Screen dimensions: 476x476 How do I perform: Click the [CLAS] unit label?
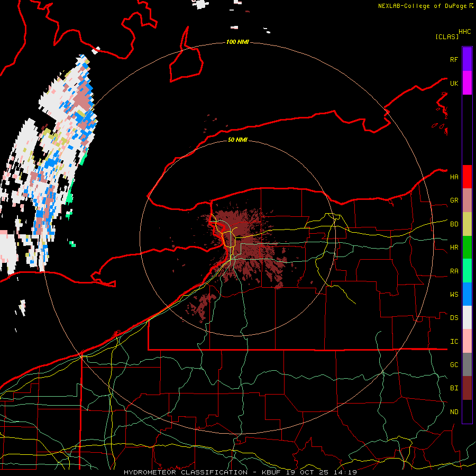(x=447, y=36)
